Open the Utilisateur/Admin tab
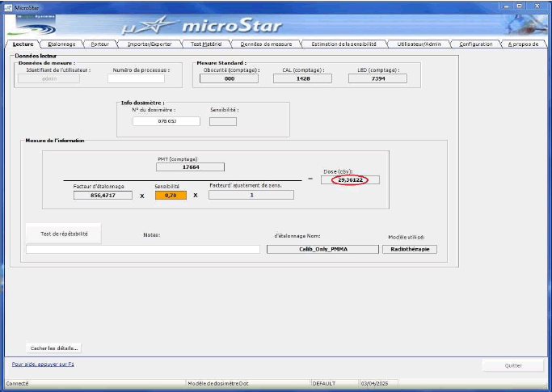The image size is (552, 392). [x=419, y=44]
